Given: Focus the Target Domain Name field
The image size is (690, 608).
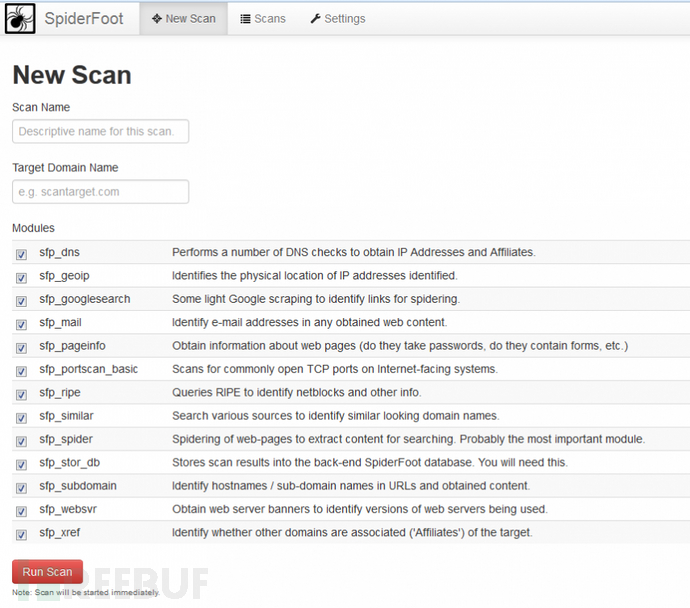Looking at the screenshot, I should click(100, 191).
